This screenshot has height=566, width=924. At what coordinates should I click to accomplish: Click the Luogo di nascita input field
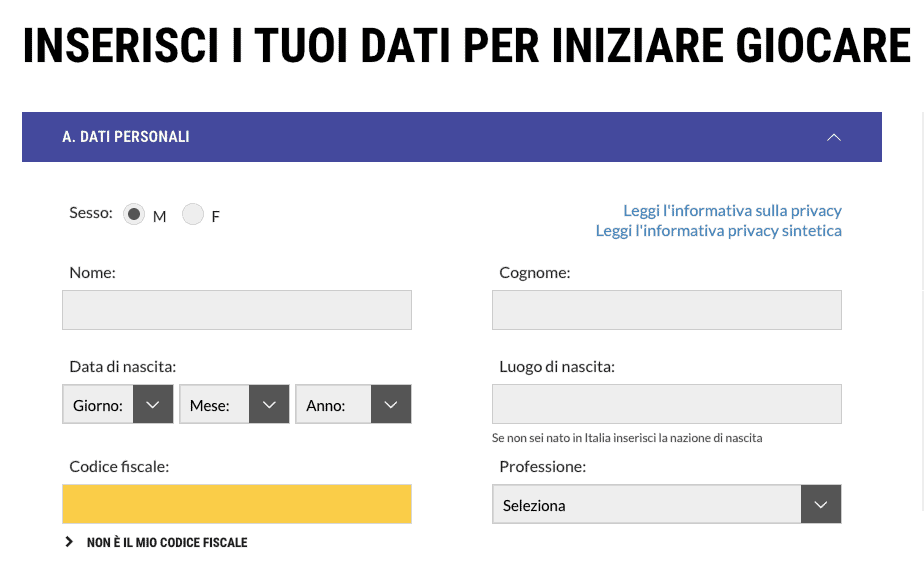(x=666, y=404)
